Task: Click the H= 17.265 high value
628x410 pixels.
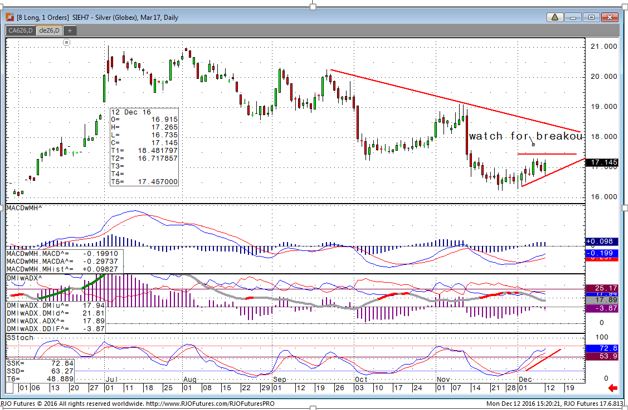Action: 144,127
